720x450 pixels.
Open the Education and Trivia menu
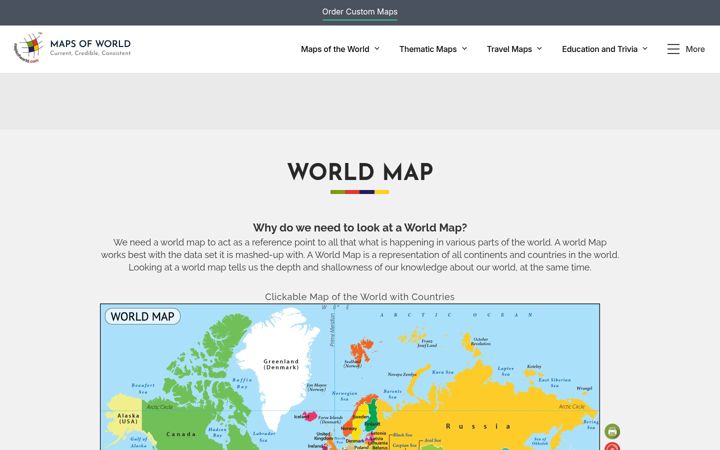[600, 49]
